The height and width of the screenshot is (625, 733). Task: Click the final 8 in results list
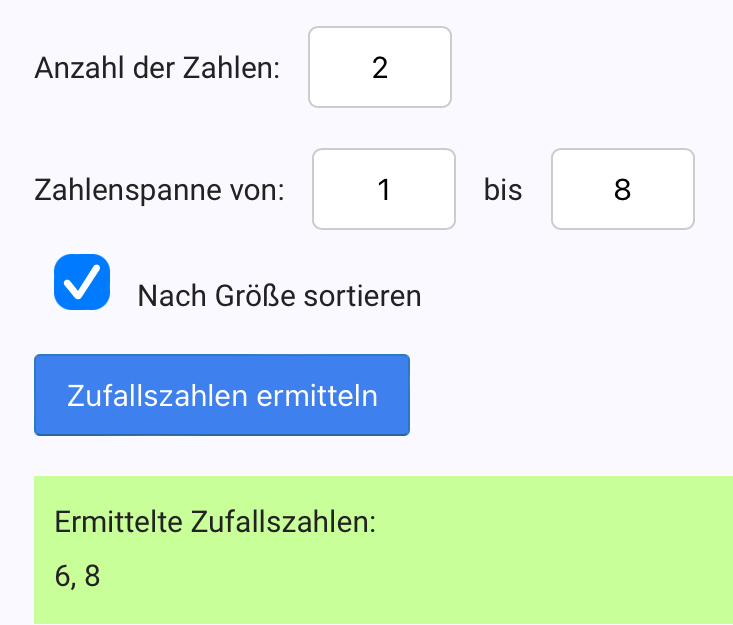(92, 576)
